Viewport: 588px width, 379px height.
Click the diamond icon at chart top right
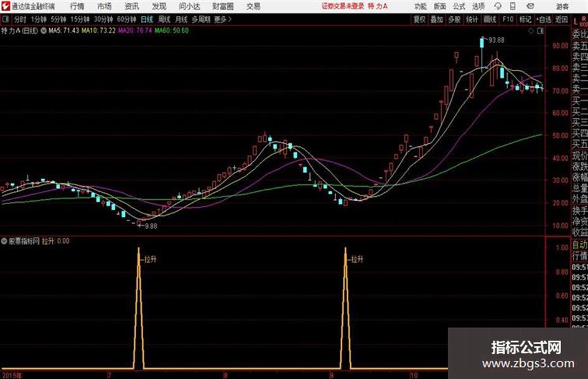[x=531, y=31]
